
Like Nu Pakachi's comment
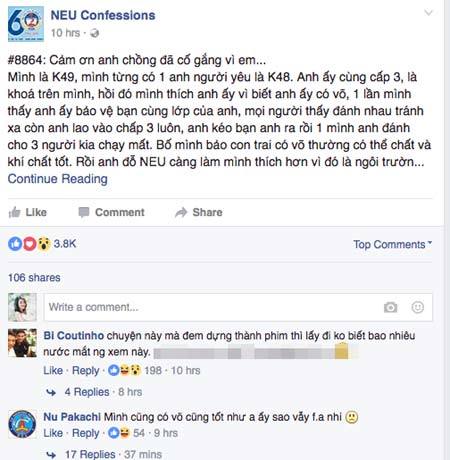click(53, 433)
